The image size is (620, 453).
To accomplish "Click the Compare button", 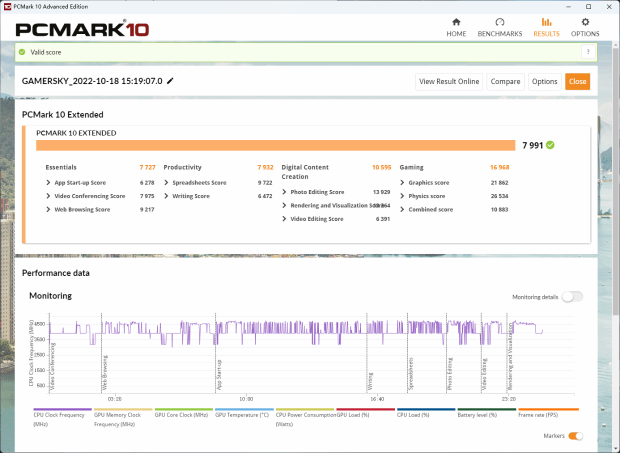I will tap(505, 81).
